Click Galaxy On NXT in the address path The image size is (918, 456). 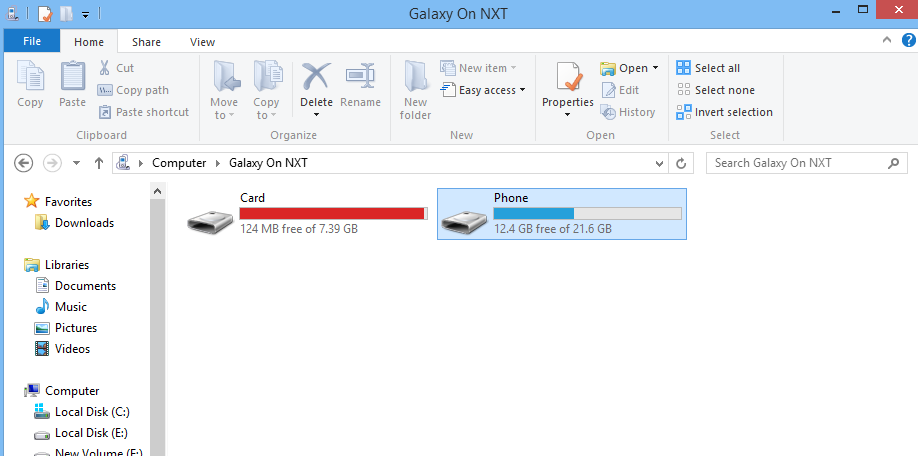click(268, 163)
